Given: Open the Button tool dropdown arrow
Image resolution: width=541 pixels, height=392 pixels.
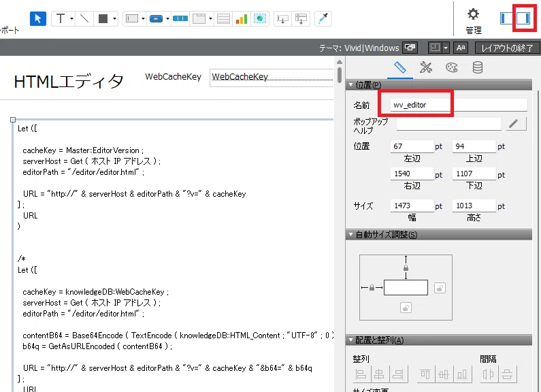Looking at the screenshot, I should [x=167, y=18].
